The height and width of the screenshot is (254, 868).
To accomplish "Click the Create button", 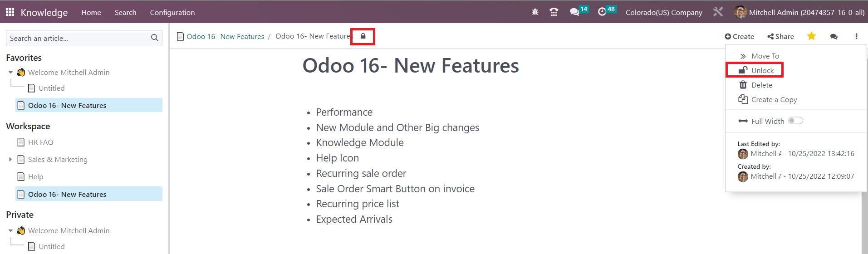I will 739,37.
